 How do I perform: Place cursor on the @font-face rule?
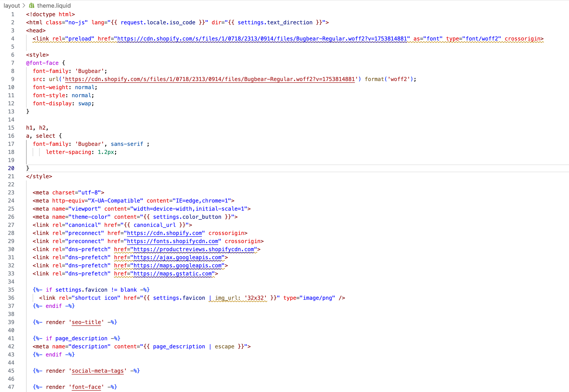pyautogui.click(x=42, y=63)
